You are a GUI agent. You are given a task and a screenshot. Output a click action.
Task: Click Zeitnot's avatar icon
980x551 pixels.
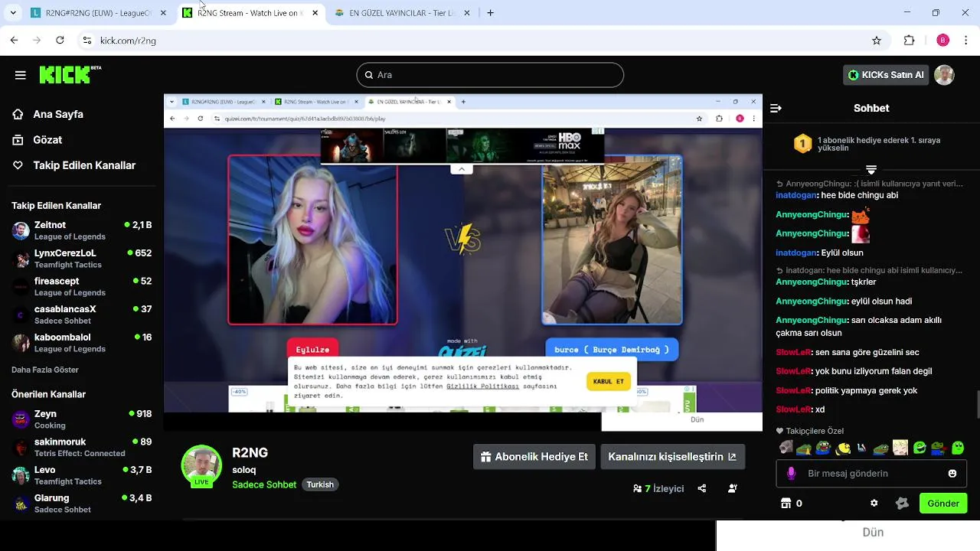[x=21, y=230]
